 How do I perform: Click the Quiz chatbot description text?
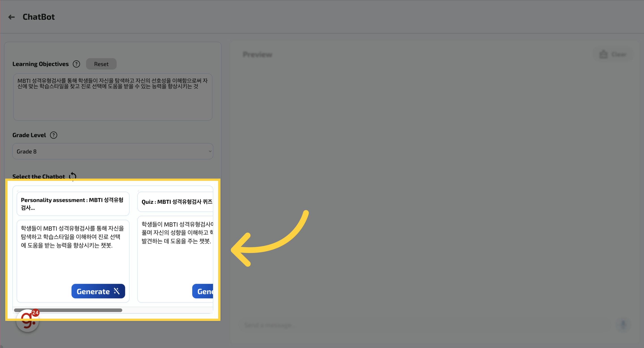[x=176, y=233]
